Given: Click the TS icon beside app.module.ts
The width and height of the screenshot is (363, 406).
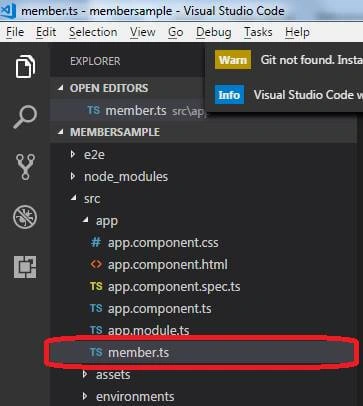Looking at the screenshot, I should pyautogui.click(x=96, y=330).
